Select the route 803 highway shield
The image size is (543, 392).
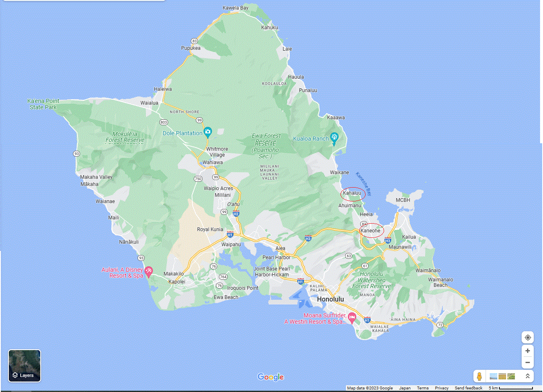coord(164,122)
